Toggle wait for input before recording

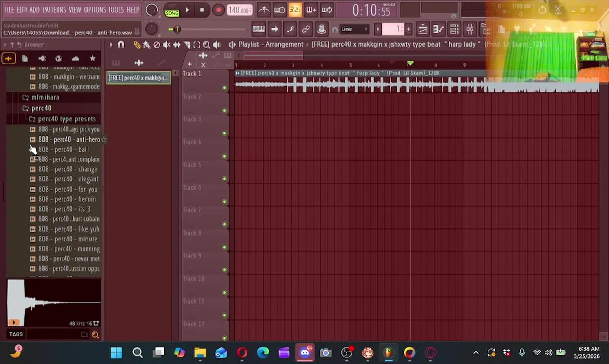tap(279, 10)
